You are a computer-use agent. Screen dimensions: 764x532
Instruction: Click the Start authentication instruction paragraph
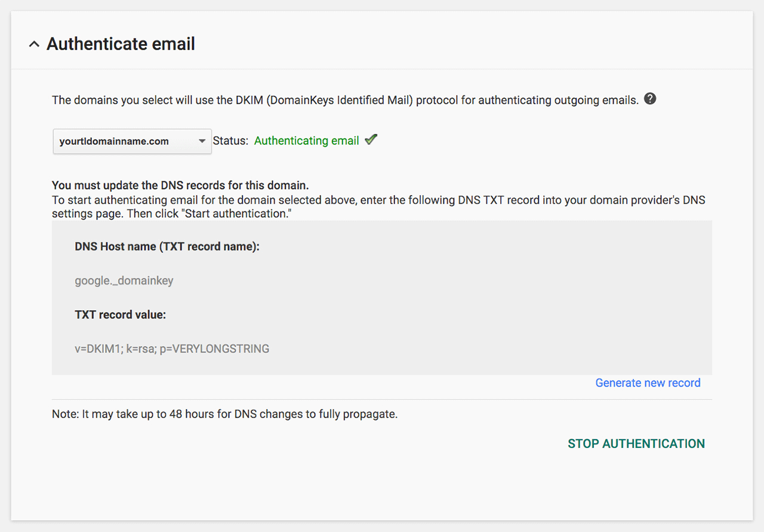(x=378, y=206)
